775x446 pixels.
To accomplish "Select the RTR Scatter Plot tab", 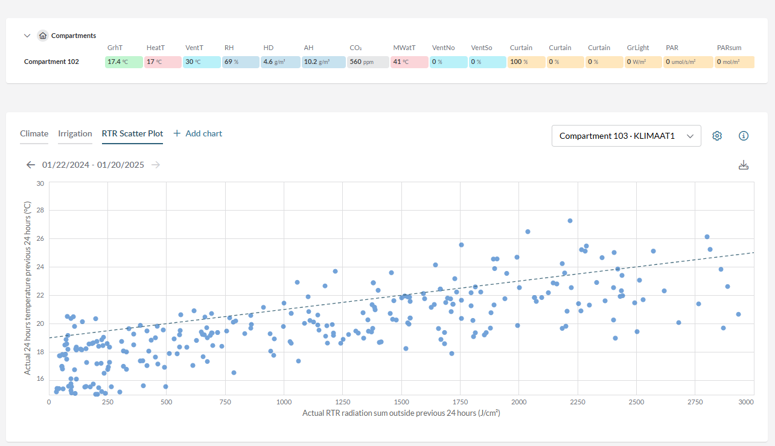I will pyautogui.click(x=132, y=134).
